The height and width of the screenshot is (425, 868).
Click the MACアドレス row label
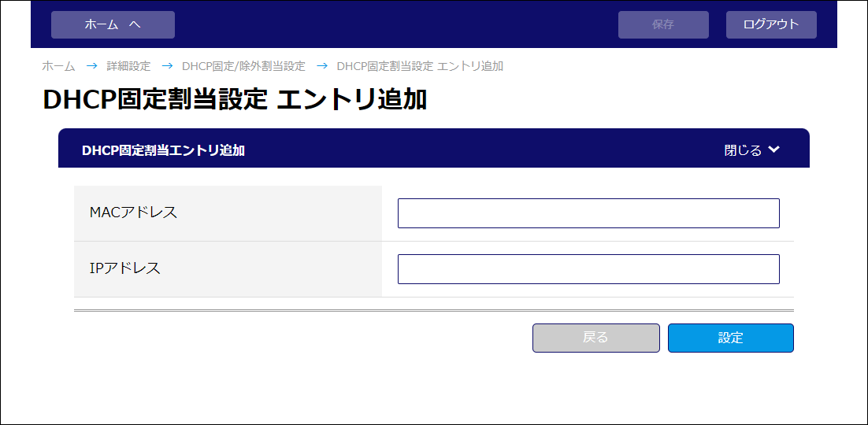[x=133, y=212]
